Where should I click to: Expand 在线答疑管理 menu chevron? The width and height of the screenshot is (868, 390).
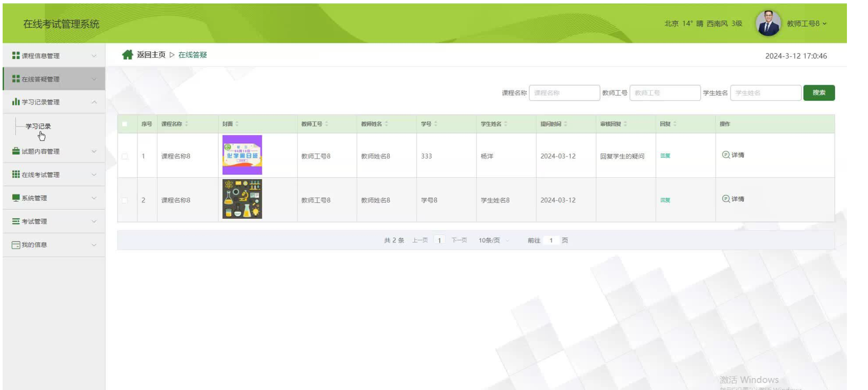click(94, 79)
